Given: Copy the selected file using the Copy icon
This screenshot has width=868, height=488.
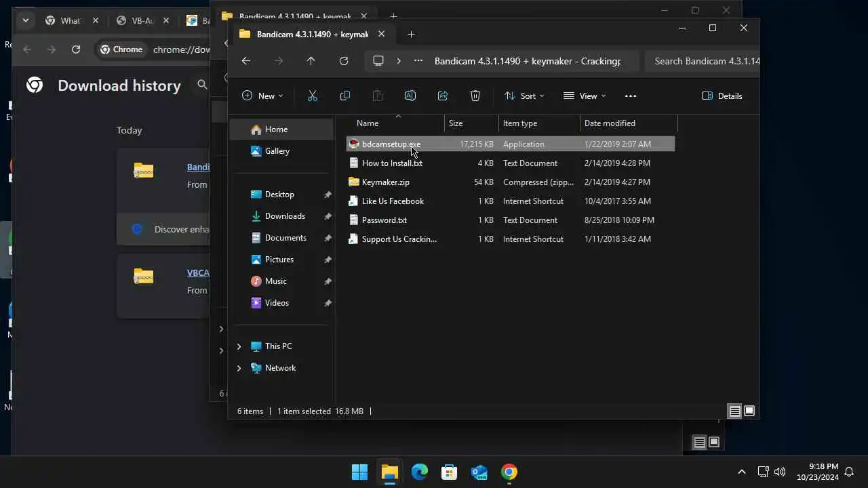Looking at the screenshot, I should tap(344, 96).
